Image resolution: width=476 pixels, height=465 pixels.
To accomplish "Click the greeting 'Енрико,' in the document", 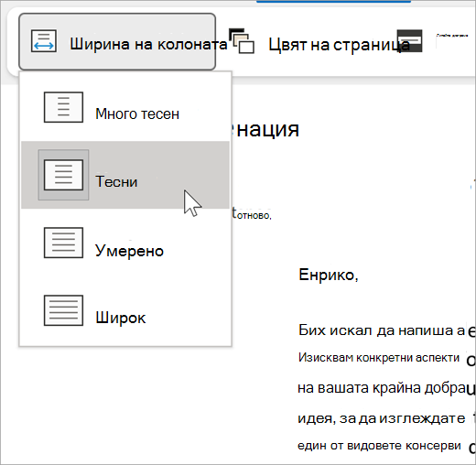I will (x=329, y=275).
